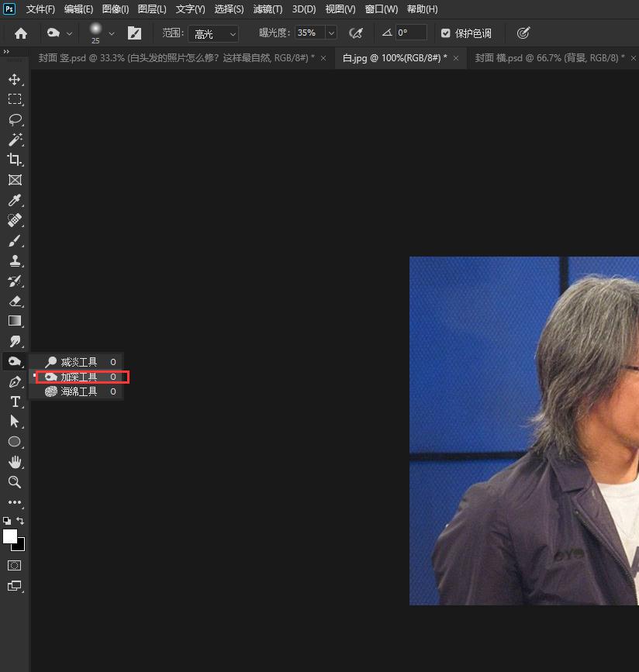Choose 海绵工具 from the flyout

point(79,391)
